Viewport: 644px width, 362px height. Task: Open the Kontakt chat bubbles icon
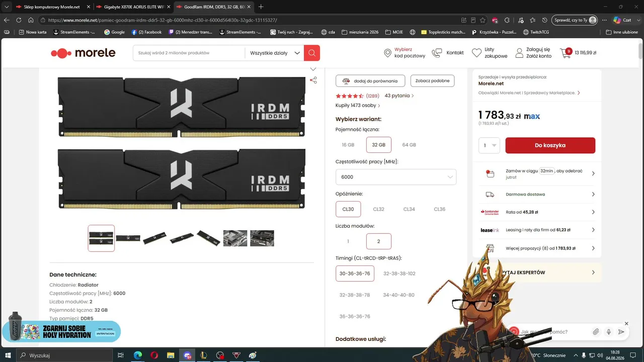click(437, 53)
